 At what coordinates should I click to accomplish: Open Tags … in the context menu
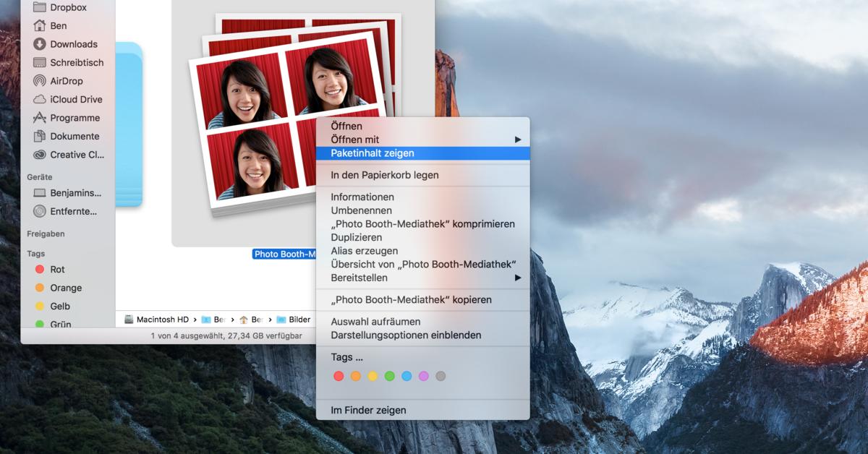(423, 357)
